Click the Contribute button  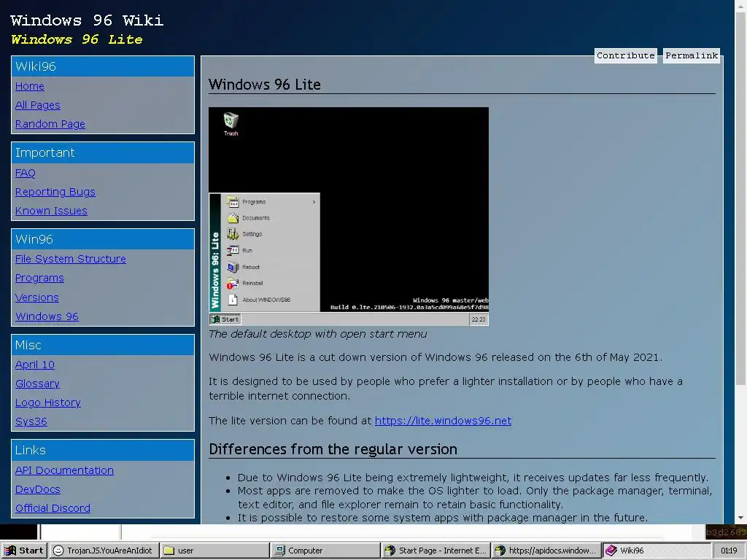(625, 55)
